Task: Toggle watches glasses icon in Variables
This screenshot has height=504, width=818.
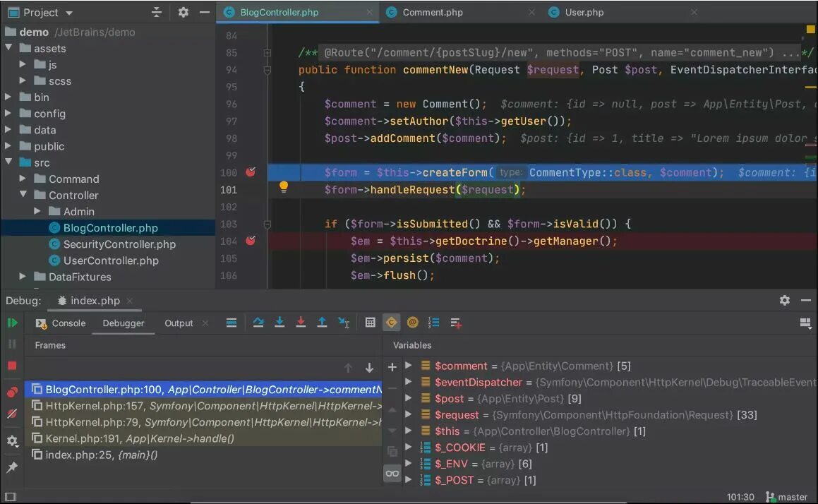Action: coord(392,474)
